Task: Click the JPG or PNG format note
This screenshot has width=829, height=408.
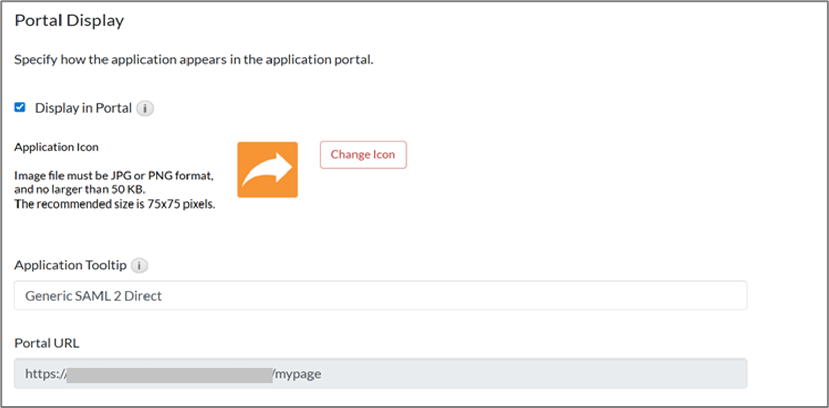Action: [113, 175]
